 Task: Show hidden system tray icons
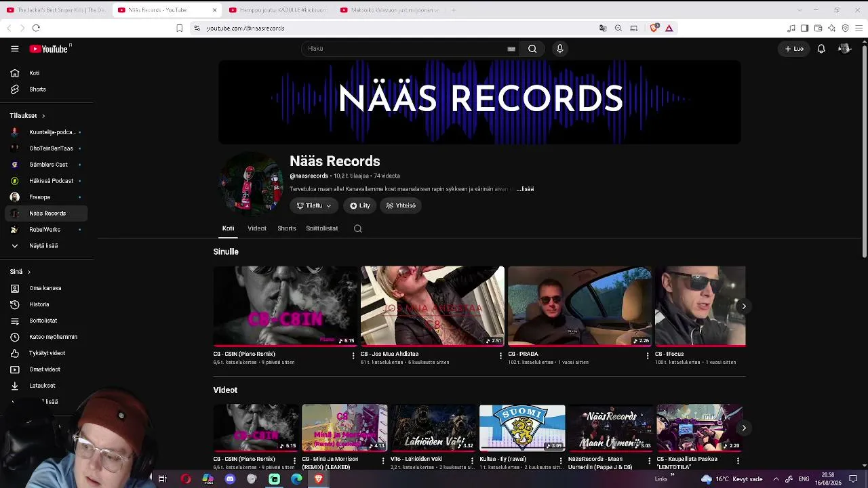[x=776, y=479]
